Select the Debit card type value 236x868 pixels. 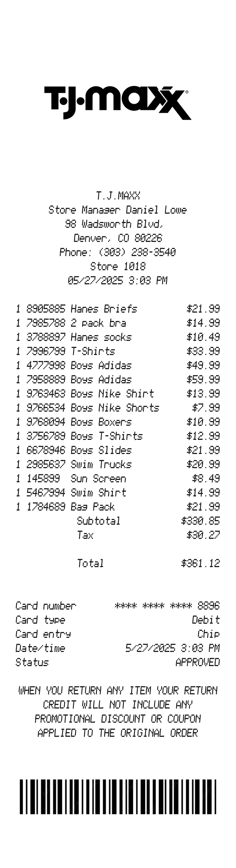[x=206, y=620]
